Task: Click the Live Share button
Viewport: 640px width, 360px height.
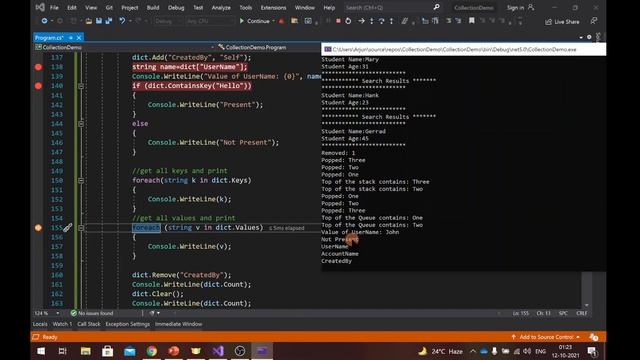Action: (562, 22)
